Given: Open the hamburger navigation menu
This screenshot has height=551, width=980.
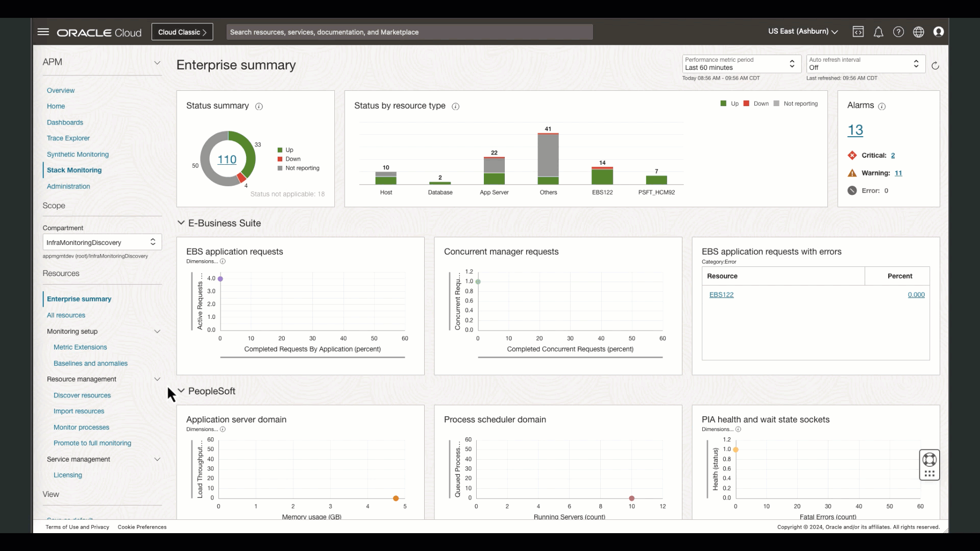Looking at the screenshot, I should 43,32.
